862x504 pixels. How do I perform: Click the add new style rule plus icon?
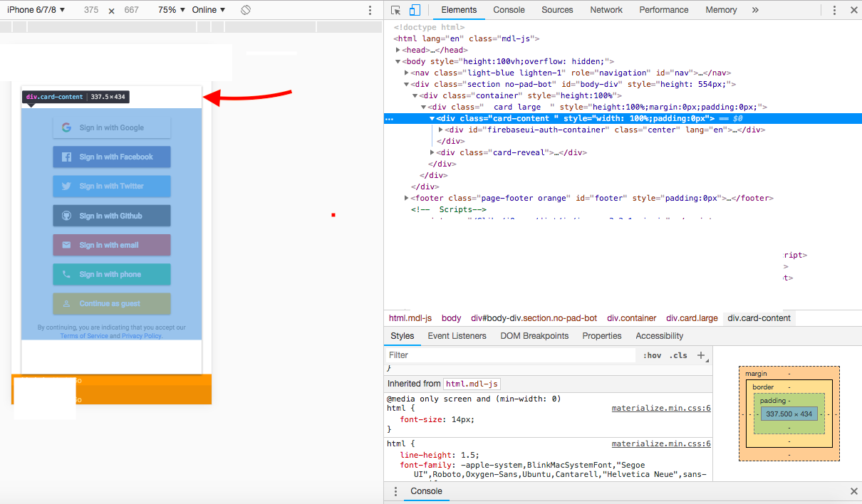pyautogui.click(x=701, y=355)
